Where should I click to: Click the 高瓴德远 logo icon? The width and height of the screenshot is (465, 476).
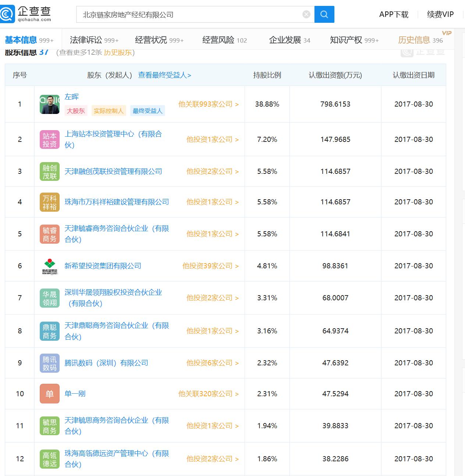50,459
